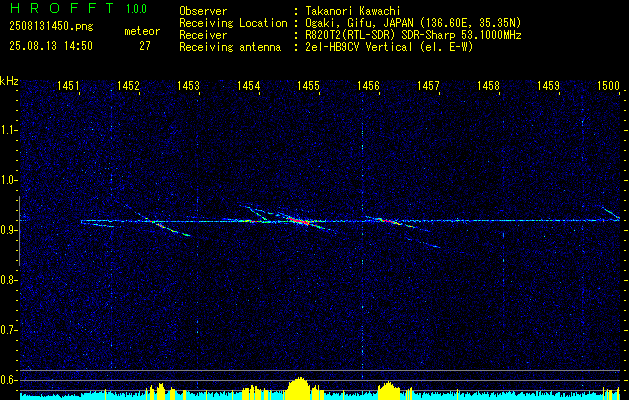Image resolution: width=629 pixels, height=400 pixels.
Task: Click the 1454 time marker
Action: (x=248, y=85)
